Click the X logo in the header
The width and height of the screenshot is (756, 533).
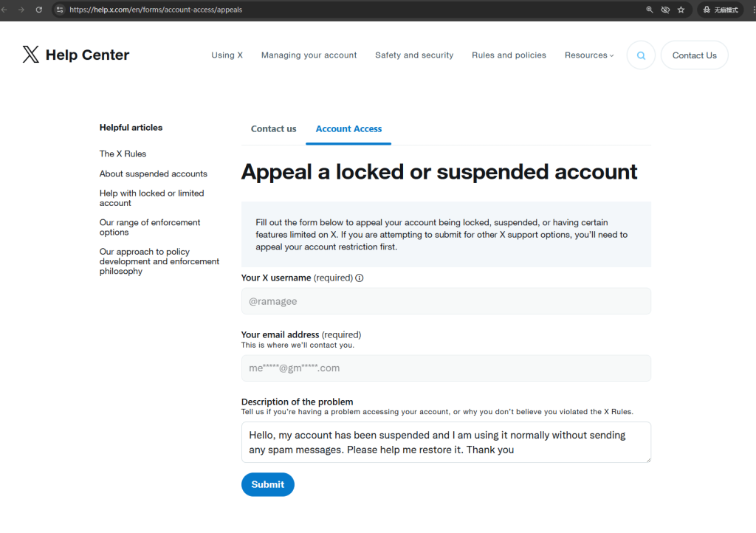31,55
